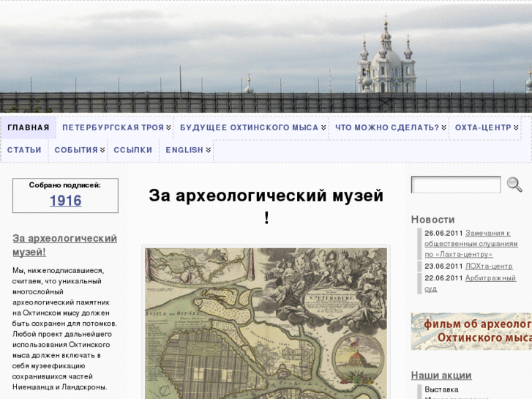Go to the ССЫЛКИ menu item

click(132, 150)
